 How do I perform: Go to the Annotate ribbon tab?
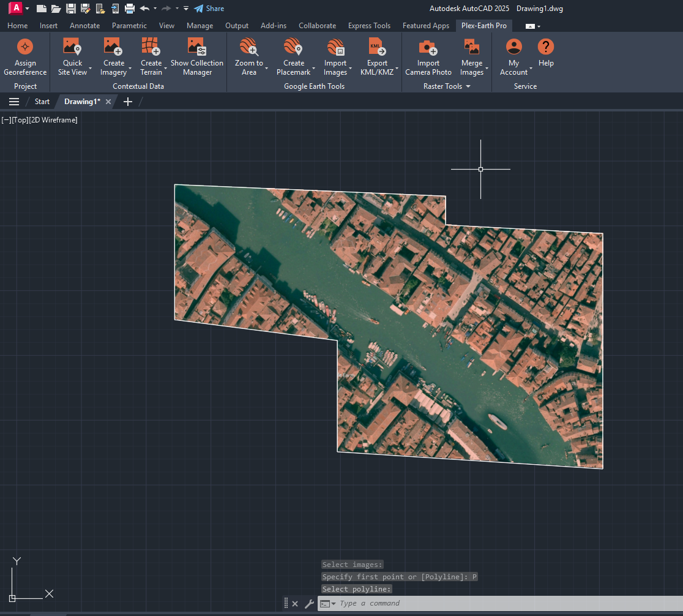click(x=84, y=26)
